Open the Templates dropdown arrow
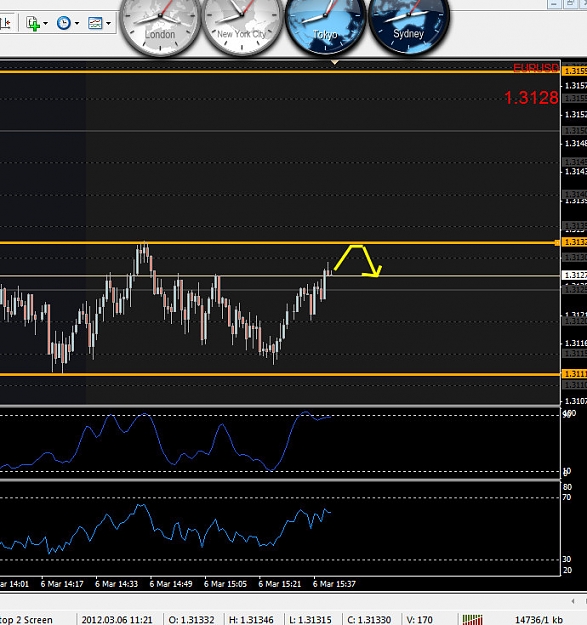587x625 pixels. pos(108,24)
